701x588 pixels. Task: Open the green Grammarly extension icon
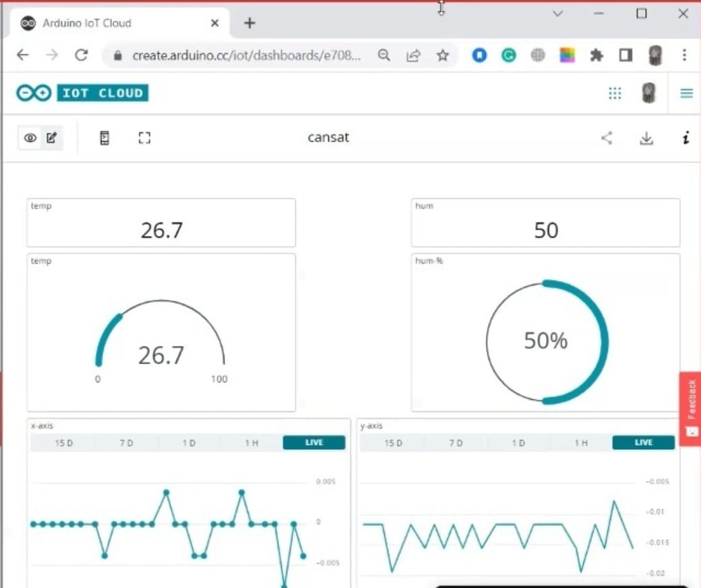508,55
